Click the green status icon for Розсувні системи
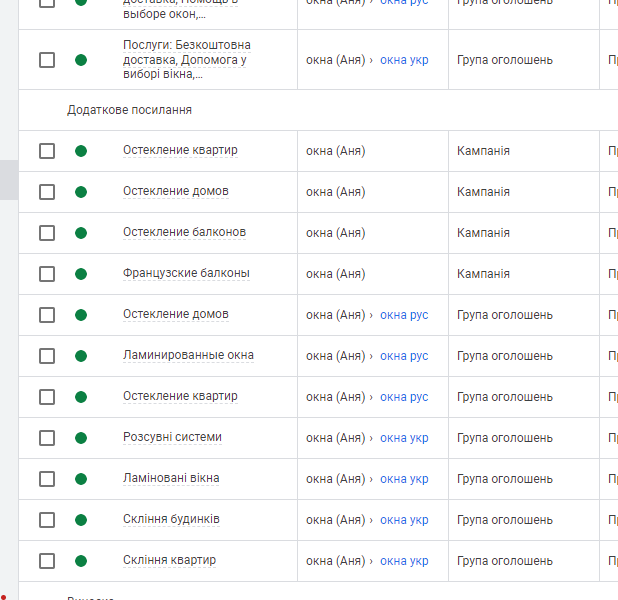The image size is (618, 600). coord(81,438)
